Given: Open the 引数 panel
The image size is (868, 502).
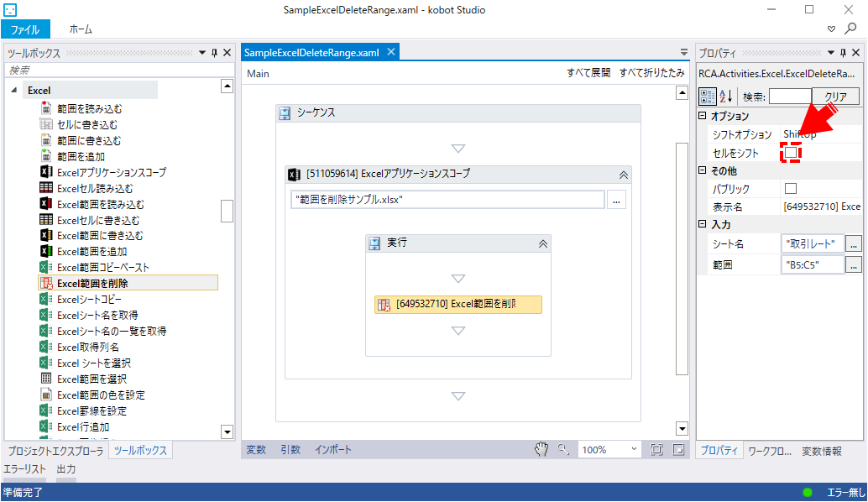Looking at the screenshot, I should pos(290,449).
